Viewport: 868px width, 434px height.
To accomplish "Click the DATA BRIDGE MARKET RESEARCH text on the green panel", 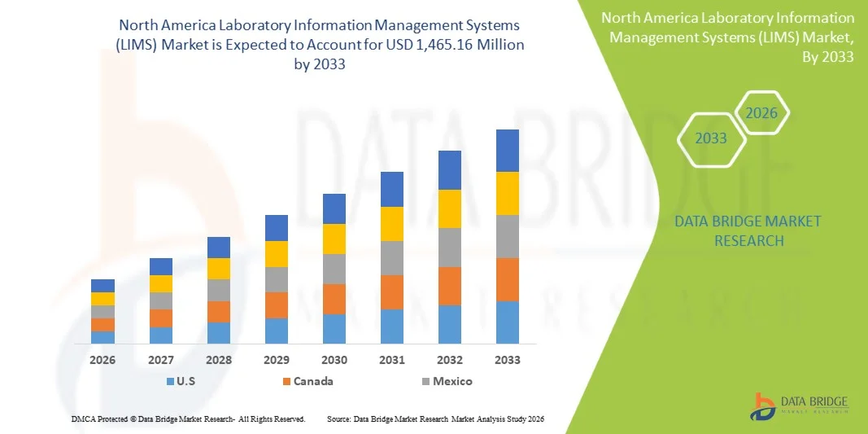I will (748, 230).
